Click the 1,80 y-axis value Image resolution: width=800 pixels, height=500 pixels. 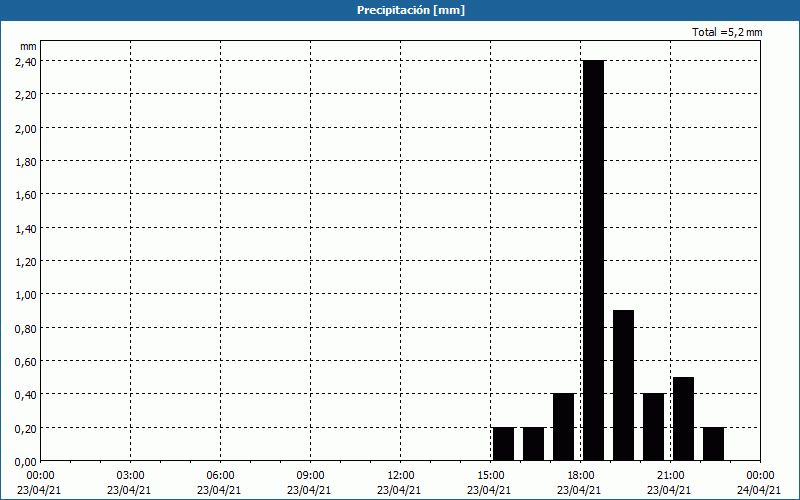click(x=26, y=162)
